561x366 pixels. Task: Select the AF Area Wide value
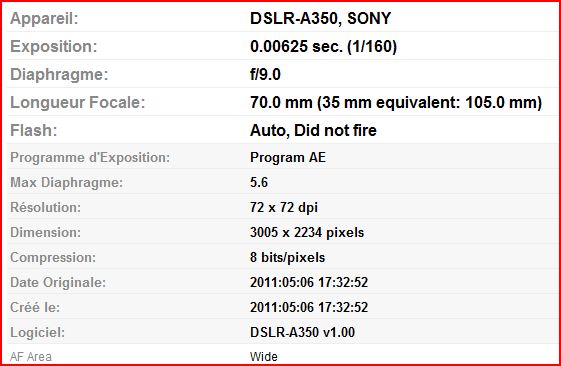(264, 357)
